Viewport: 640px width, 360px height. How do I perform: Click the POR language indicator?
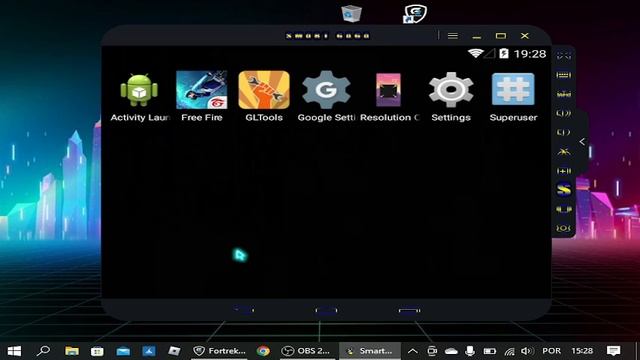pos(551,351)
